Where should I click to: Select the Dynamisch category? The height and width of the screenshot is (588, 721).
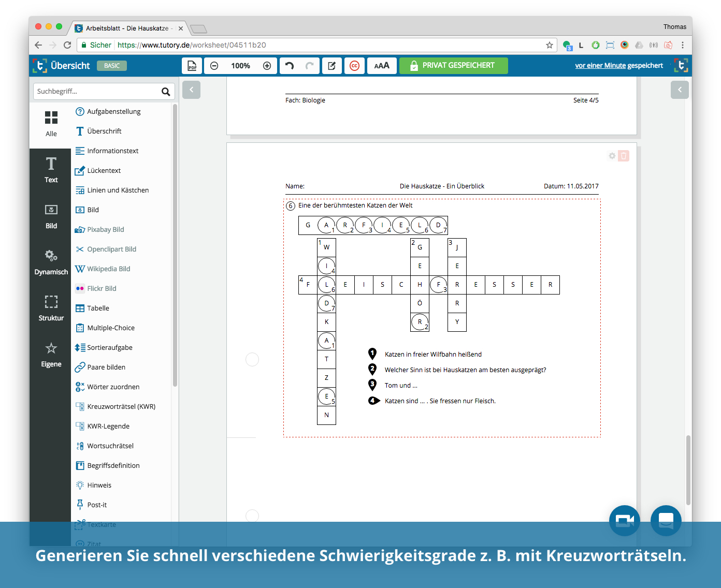coord(51,262)
